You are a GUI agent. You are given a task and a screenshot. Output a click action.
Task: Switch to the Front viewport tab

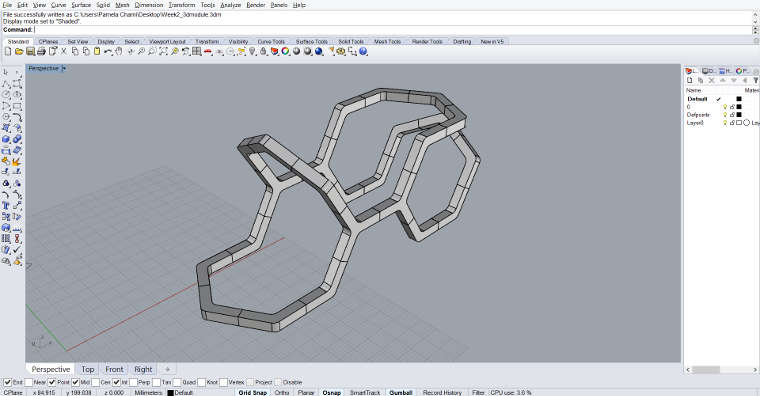coord(114,369)
